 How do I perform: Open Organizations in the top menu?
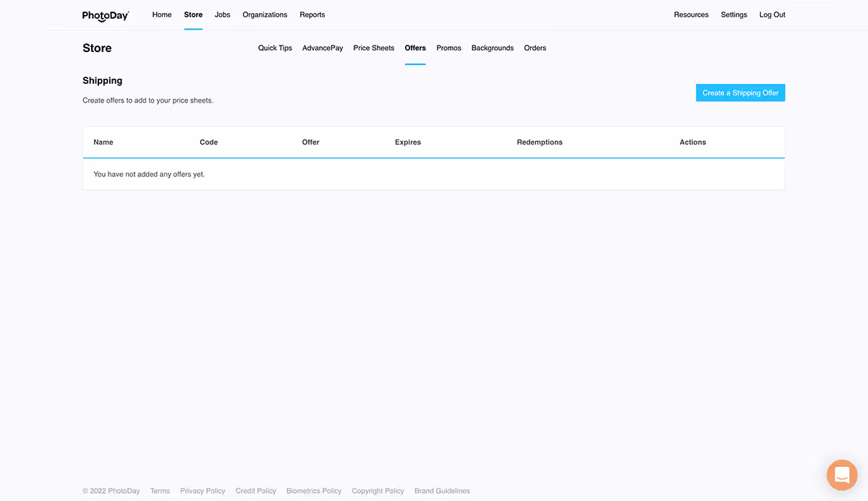265,14
